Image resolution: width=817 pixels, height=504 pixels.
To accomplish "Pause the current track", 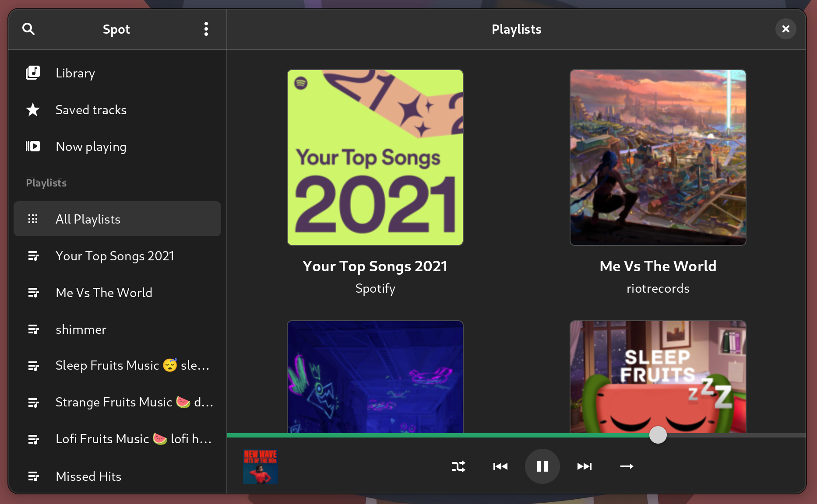I will point(542,466).
